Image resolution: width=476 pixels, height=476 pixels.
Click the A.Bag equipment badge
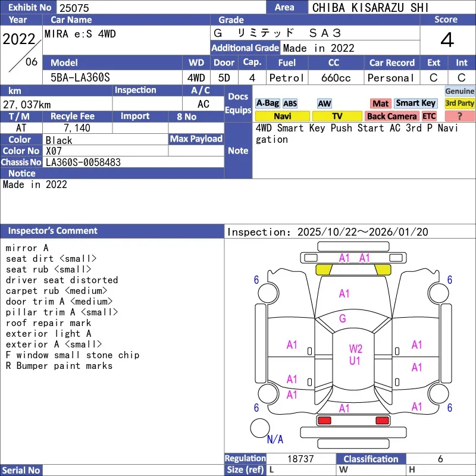[x=267, y=104]
